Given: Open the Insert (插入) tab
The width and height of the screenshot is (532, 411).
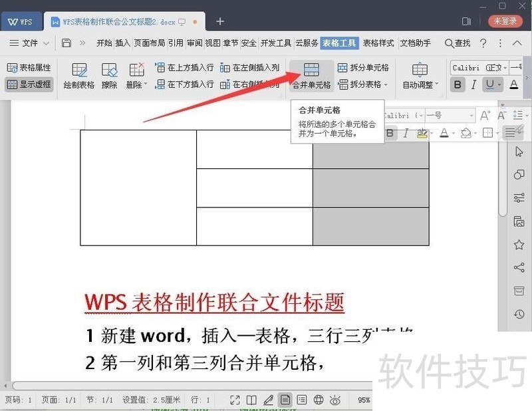Looking at the screenshot, I should pyautogui.click(x=122, y=43).
